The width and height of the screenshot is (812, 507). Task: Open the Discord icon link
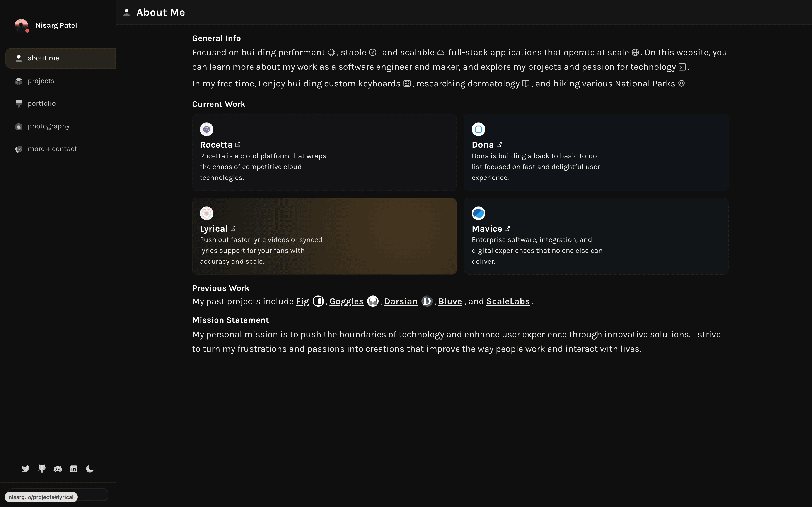[x=58, y=469]
